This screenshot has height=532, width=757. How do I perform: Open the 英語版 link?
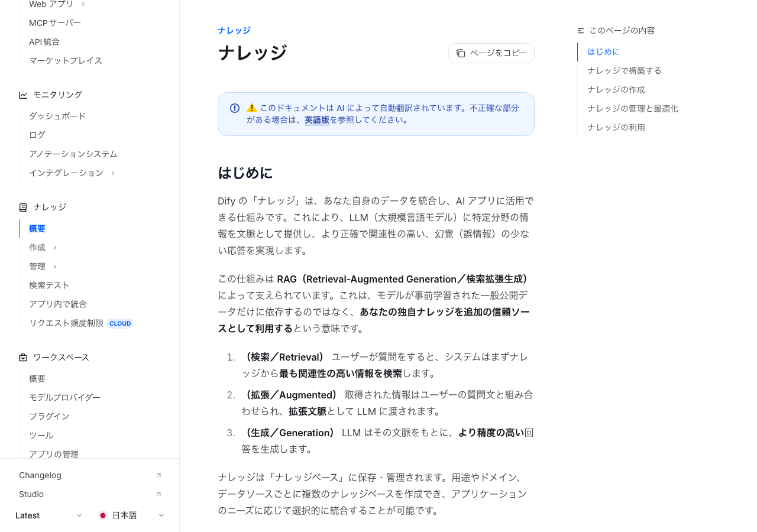click(316, 120)
